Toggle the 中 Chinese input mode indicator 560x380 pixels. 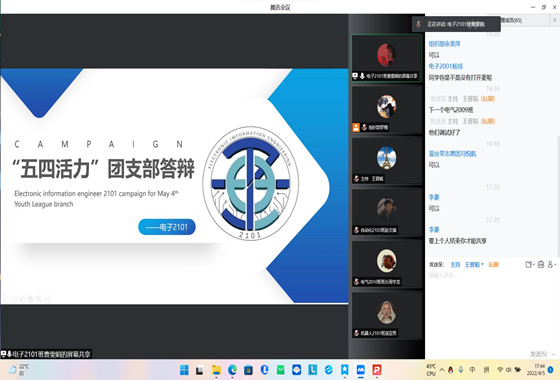click(472, 370)
